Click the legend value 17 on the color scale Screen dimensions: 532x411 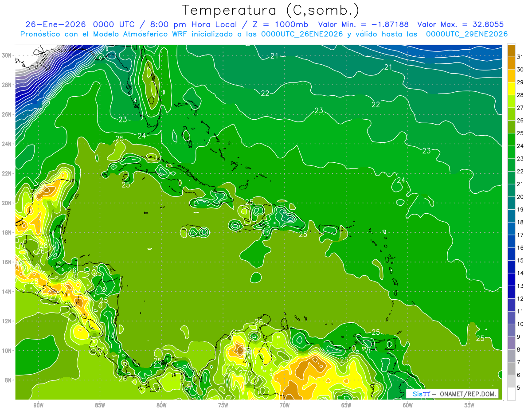[x=520, y=235]
